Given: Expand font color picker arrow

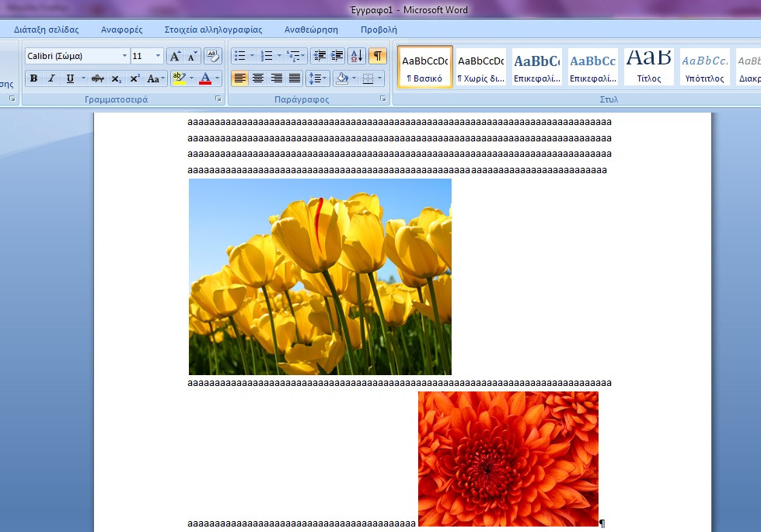Looking at the screenshot, I should pyautogui.click(x=218, y=78).
